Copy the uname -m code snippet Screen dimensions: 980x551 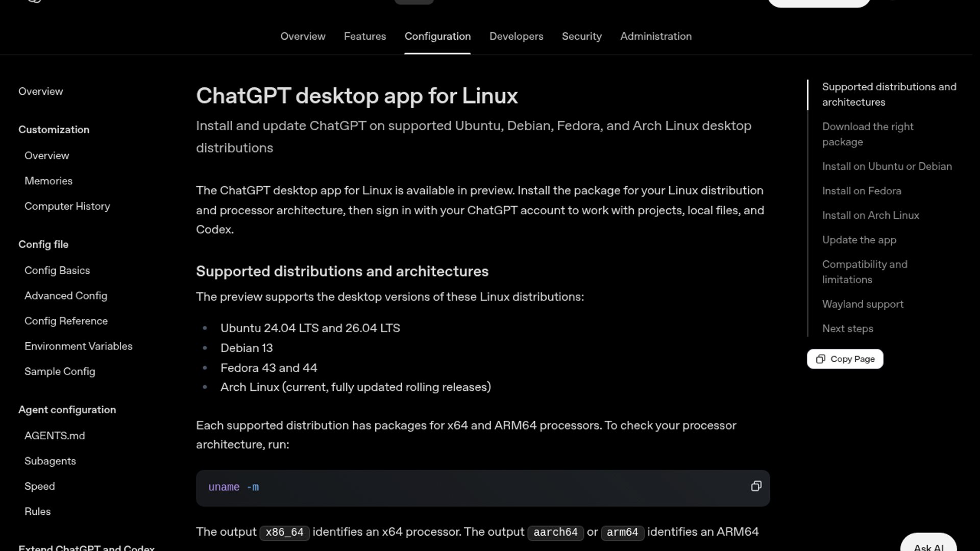(756, 486)
